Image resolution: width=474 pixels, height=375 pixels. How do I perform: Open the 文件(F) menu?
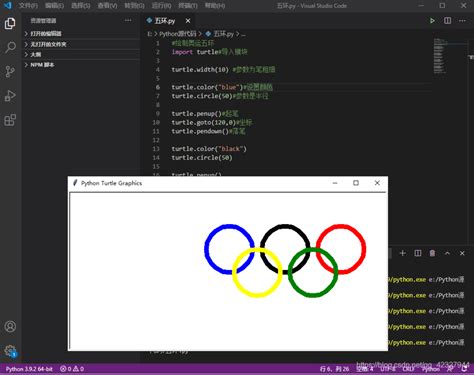(x=28, y=6)
